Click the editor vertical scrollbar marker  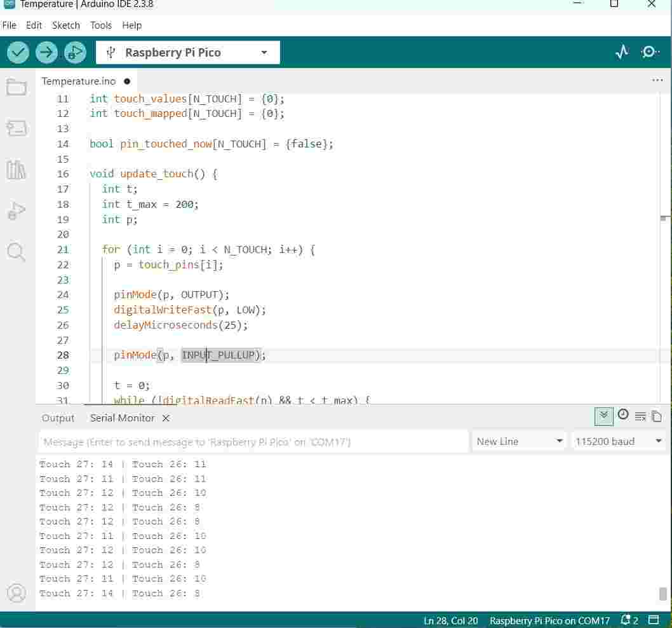[664, 218]
